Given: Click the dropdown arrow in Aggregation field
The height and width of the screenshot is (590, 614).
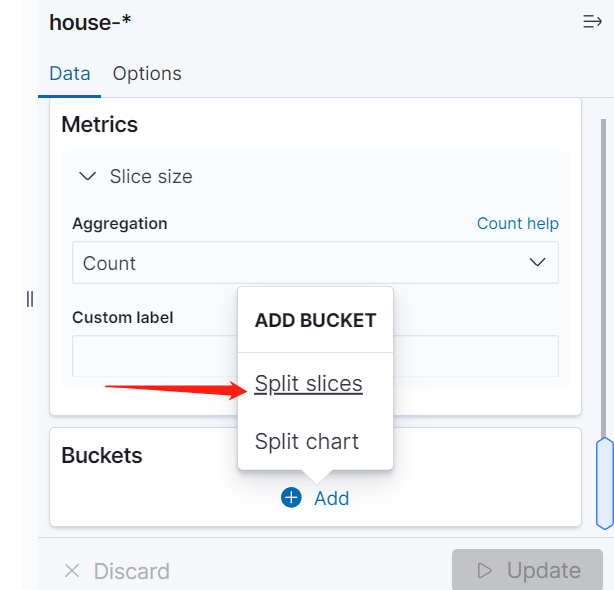Looking at the screenshot, I should point(537,262).
